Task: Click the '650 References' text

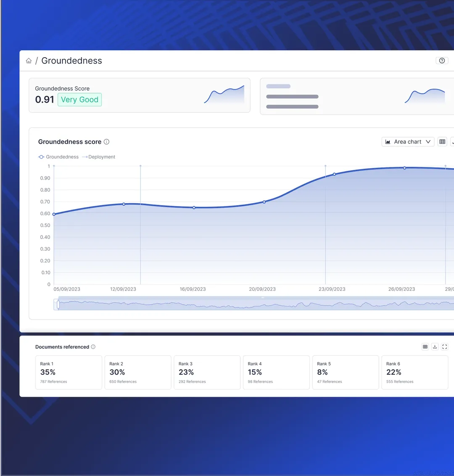Action: click(123, 381)
